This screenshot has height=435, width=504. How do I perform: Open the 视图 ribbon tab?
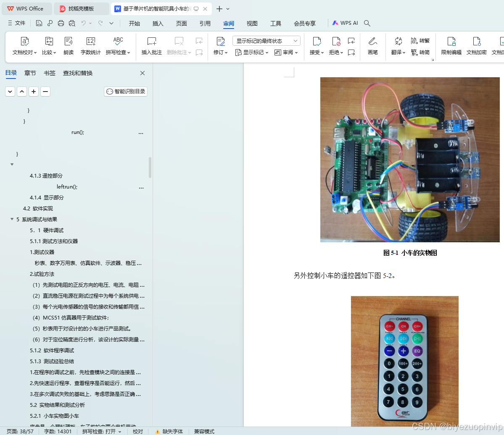(252, 24)
